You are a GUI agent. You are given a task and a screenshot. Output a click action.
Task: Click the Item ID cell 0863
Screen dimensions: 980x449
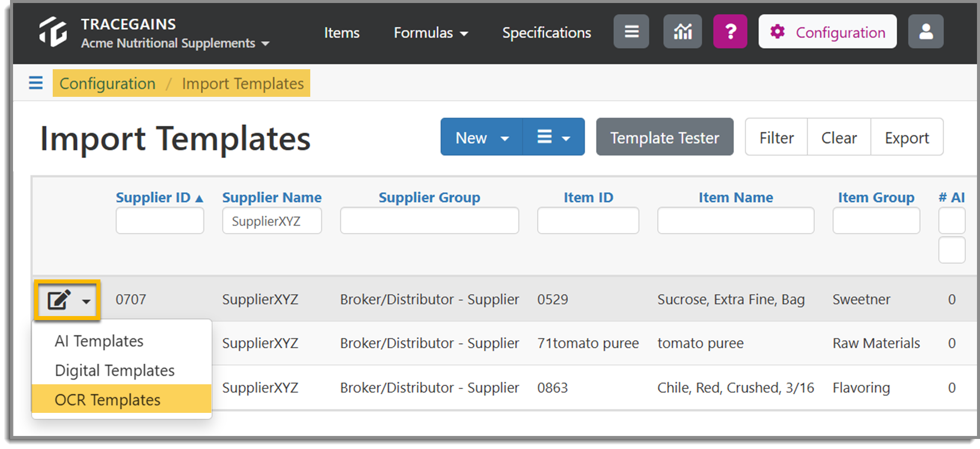click(552, 388)
